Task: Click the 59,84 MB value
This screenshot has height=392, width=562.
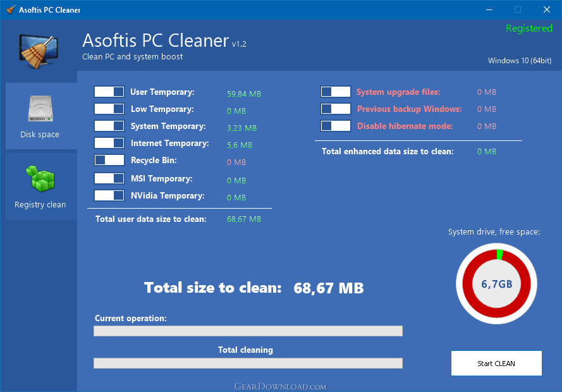Action: [244, 94]
